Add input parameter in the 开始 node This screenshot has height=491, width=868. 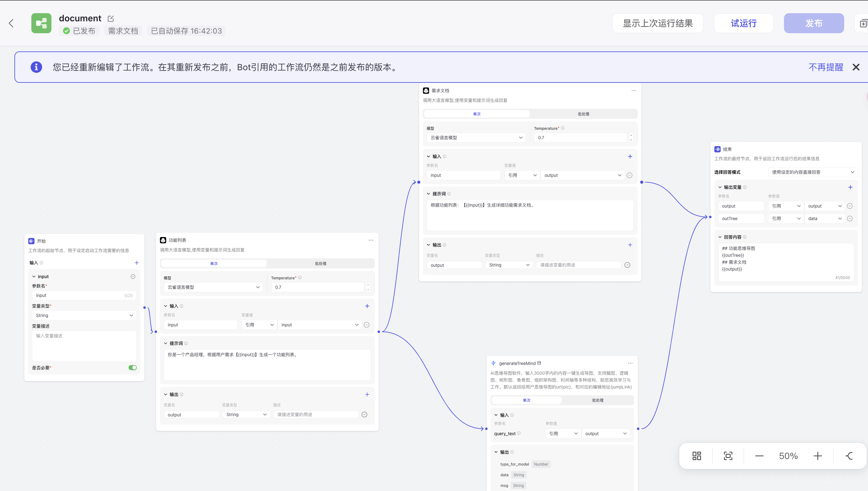click(x=137, y=263)
